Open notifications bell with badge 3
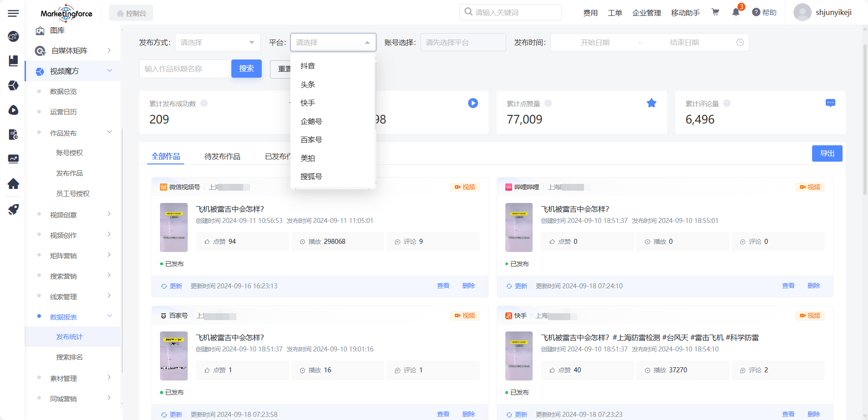The height and width of the screenshot is (420, 868). [736, 12]
